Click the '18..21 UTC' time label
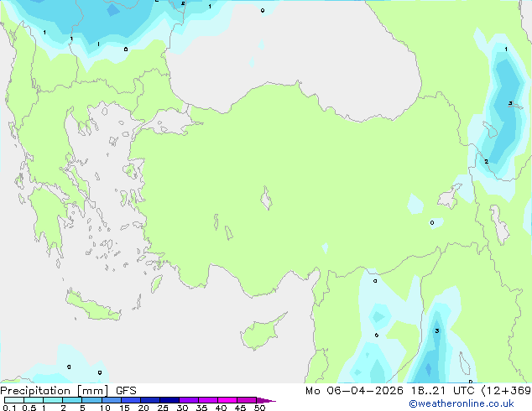Viewport: 532px width, 411px height. pyautogui.click(x=442, y=391)
